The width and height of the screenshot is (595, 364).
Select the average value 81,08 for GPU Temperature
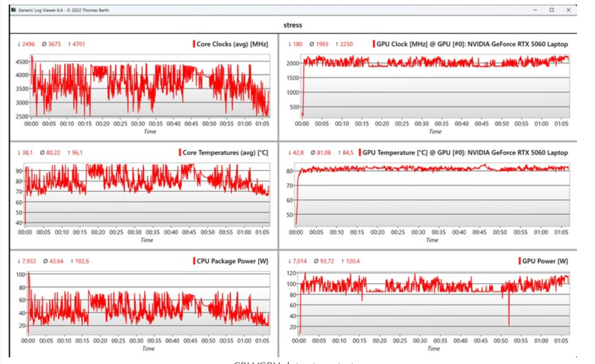[x=324, y=152]
